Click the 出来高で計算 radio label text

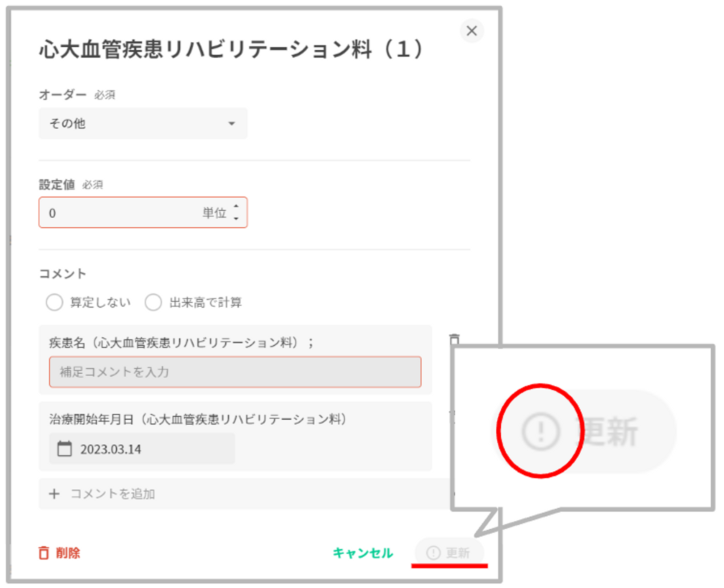click(205, 302)
